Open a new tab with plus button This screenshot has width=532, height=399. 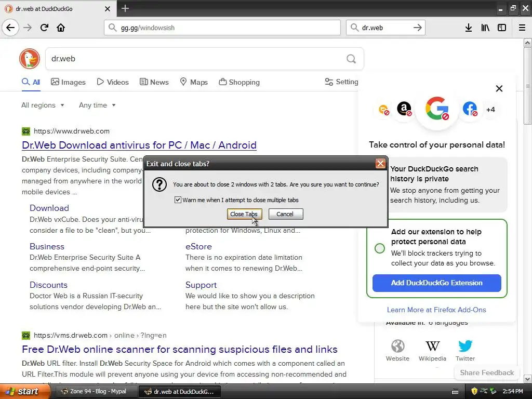pyautogui.click(x=125, y=8)
